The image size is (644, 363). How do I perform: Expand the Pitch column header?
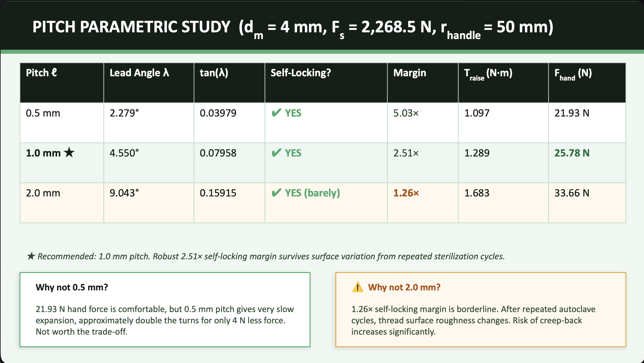click(x=41, y=73)
